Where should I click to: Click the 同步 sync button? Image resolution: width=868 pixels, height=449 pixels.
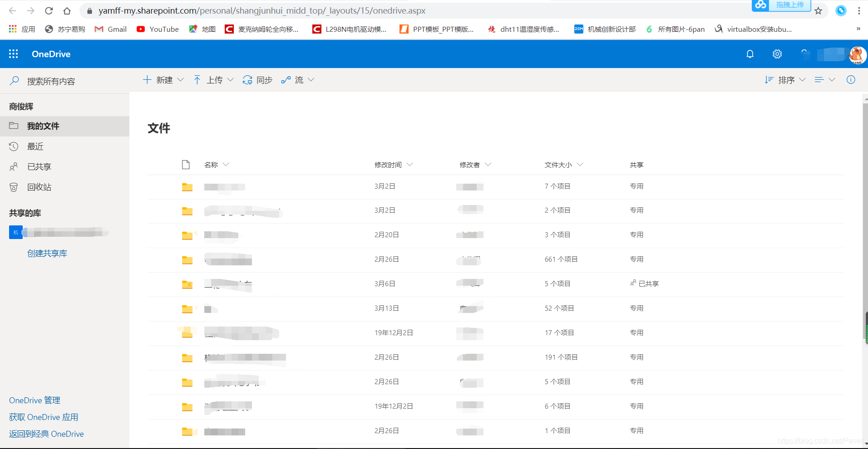257,80
